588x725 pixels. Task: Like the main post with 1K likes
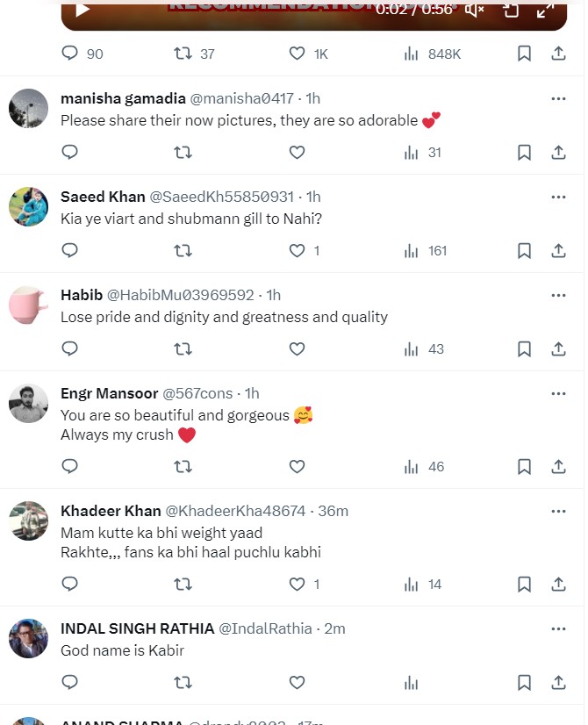[x=297, y=54]
